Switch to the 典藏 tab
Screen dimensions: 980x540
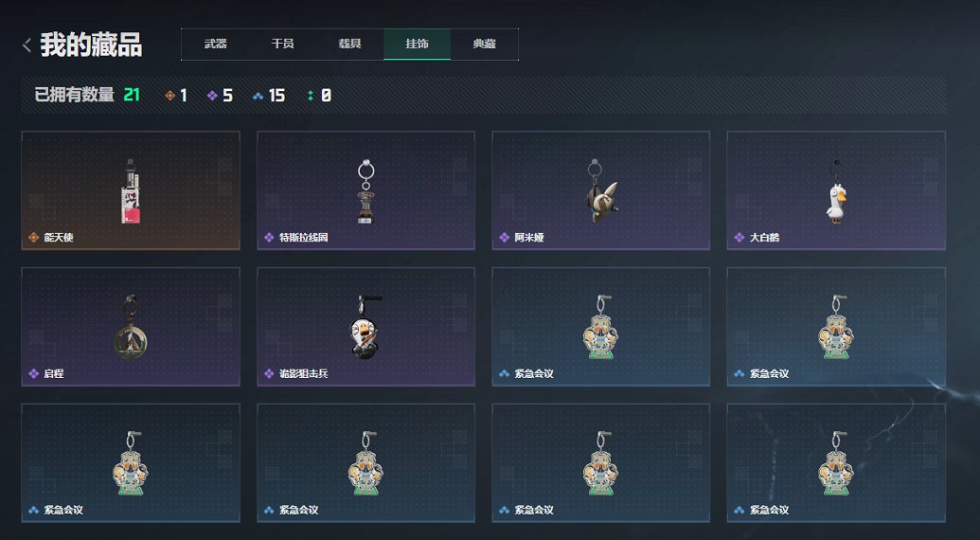485,45
